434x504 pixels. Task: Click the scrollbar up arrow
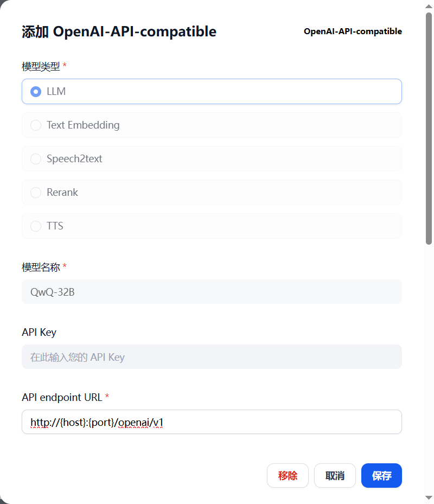point(429,7)
